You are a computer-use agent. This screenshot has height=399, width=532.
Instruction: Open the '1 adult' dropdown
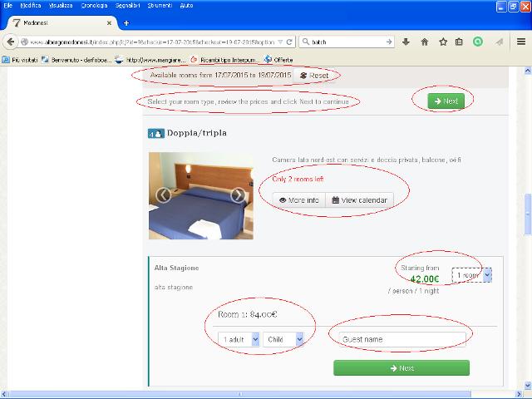pyautogui.click(x=238, y=339)
